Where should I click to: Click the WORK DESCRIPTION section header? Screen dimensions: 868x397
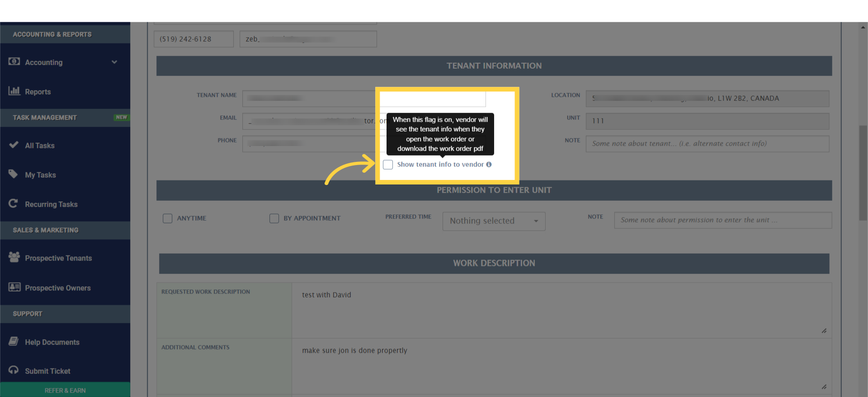494,263
